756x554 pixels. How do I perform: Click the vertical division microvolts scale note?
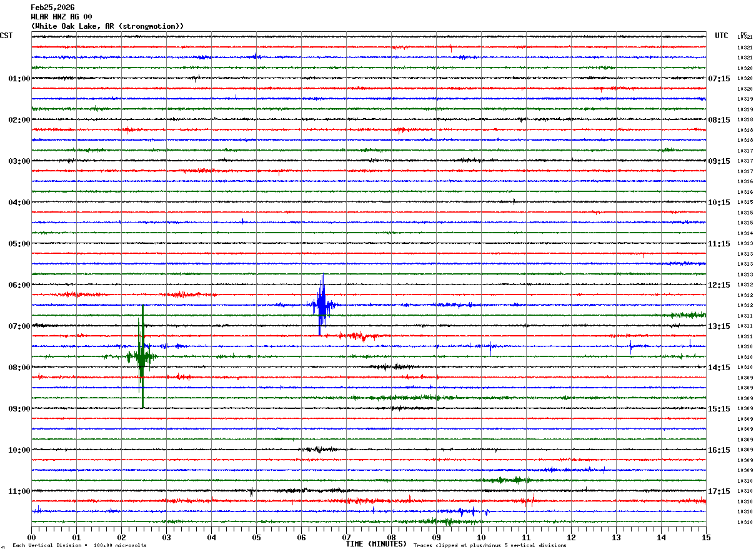click(79, 546)
